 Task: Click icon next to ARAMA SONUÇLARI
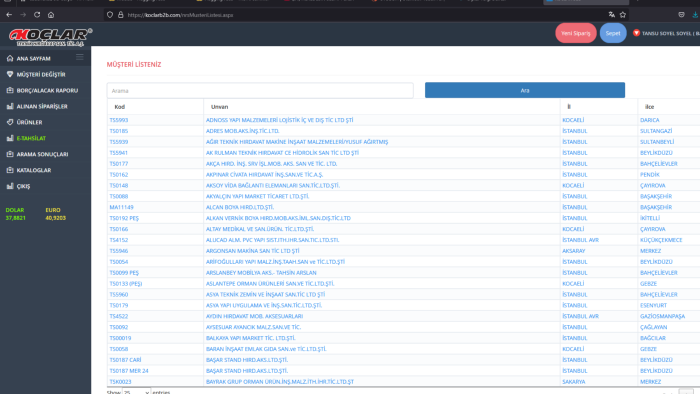(x=10, y=154)
